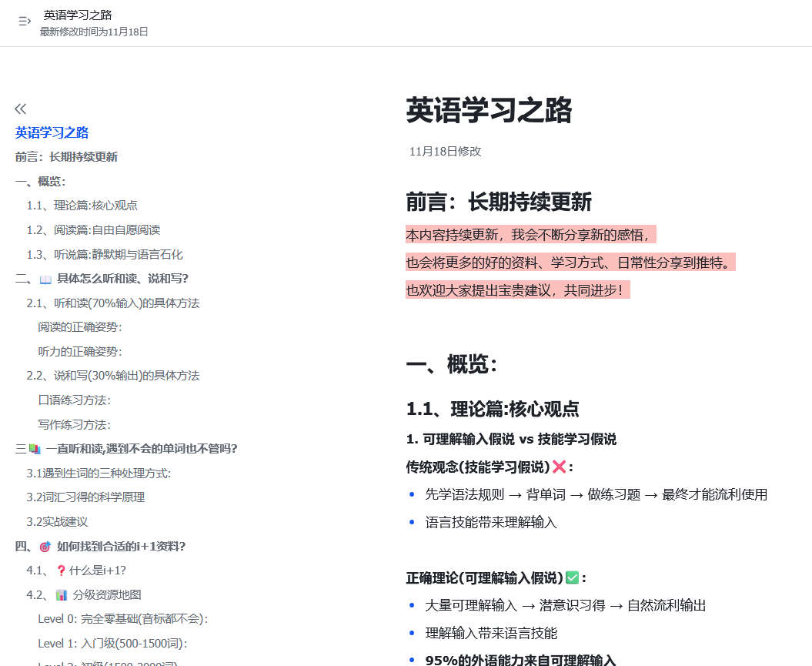The height and width of the screenshot is (666, 812).
Task: Select outline item 写作练习方法:
Action: point(74,425)
